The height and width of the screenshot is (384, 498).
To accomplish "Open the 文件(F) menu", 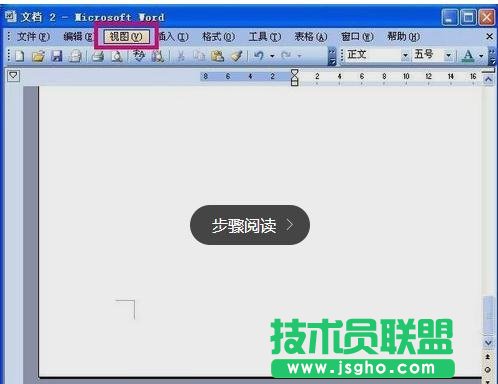I will click(x=33, y=36).
